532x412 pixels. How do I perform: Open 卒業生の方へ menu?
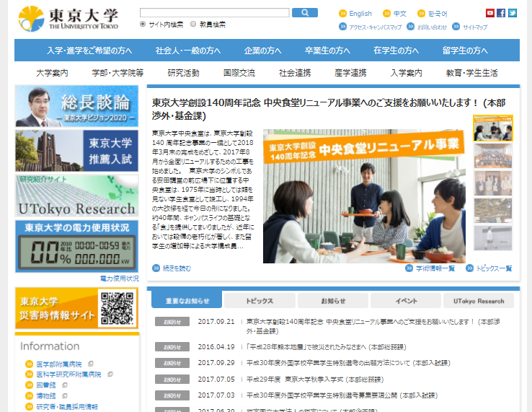pyautogui.click(x=327, y=51)
